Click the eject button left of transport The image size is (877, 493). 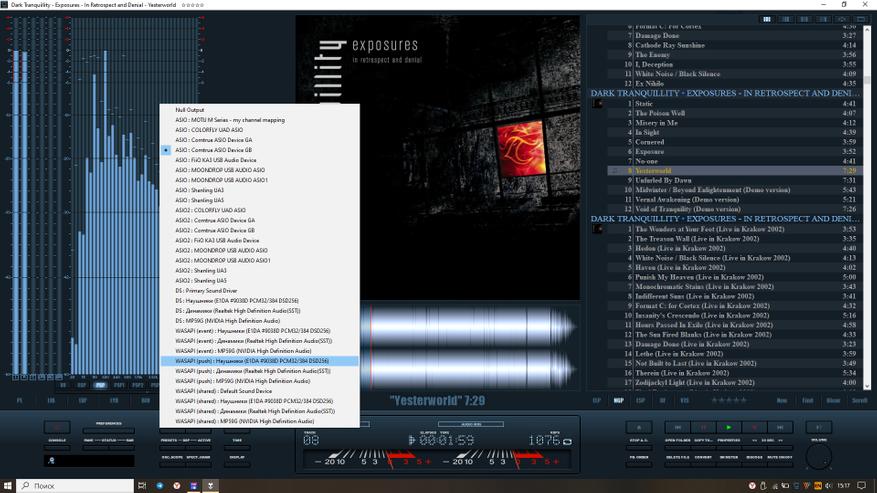(x=638, y=427)
